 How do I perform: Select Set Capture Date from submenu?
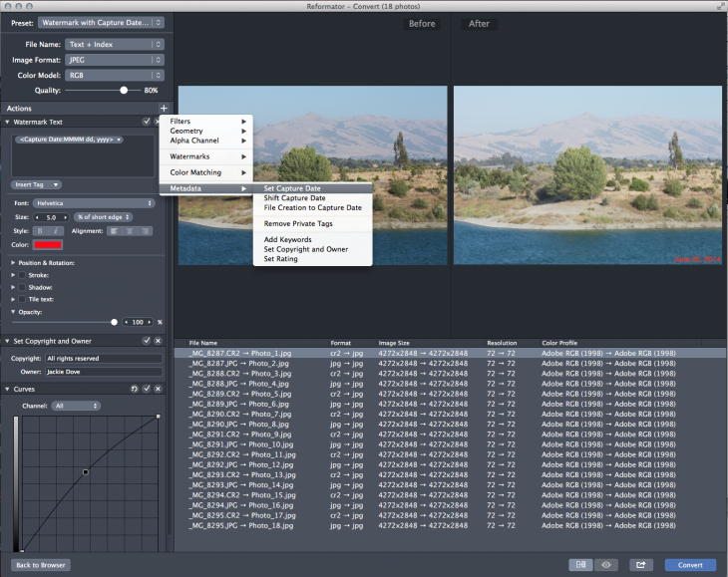click(x=291, y=188)
